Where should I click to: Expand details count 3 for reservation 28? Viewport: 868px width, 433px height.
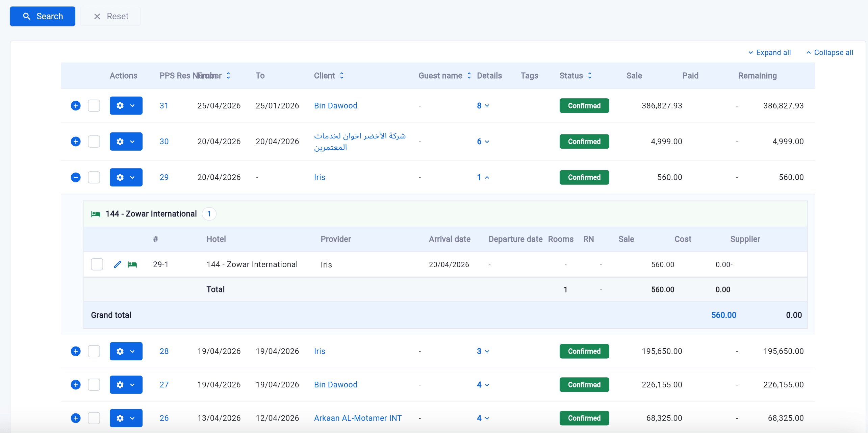click(x=483, y=351)
